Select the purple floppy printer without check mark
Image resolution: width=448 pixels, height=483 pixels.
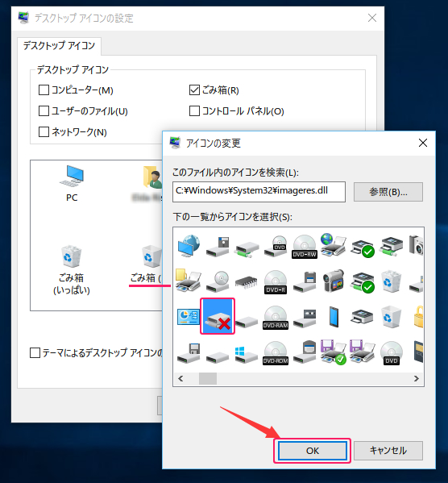(x=363, y=351)
